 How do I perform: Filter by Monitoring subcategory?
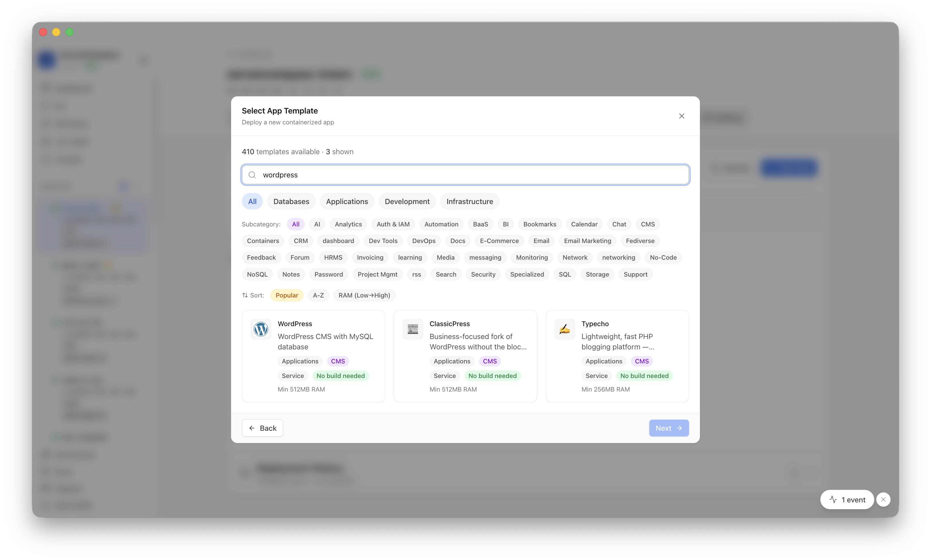532,257
